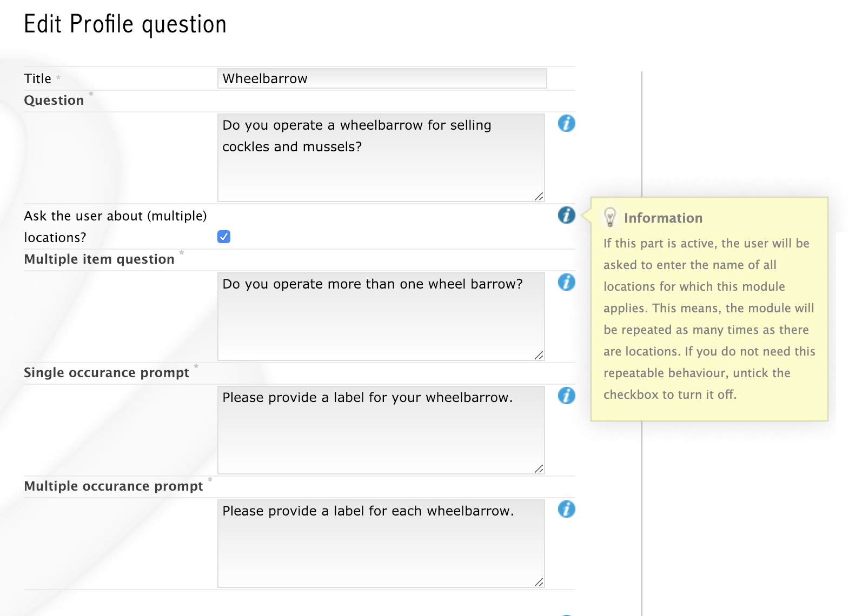Viewport: 849px width, 616px height.
Task: Focus the Title field containing Wheelbarrow
Action: [382, 78]
